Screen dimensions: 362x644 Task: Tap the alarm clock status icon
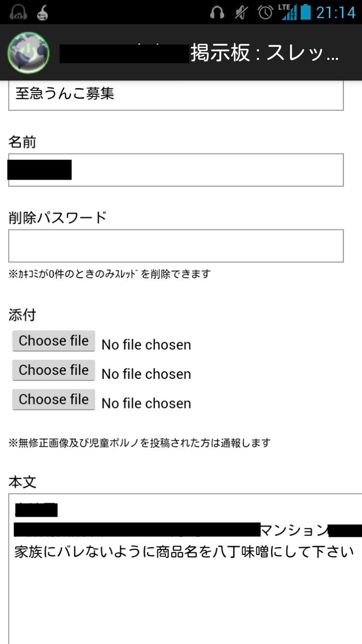click(x=265, y=12)
